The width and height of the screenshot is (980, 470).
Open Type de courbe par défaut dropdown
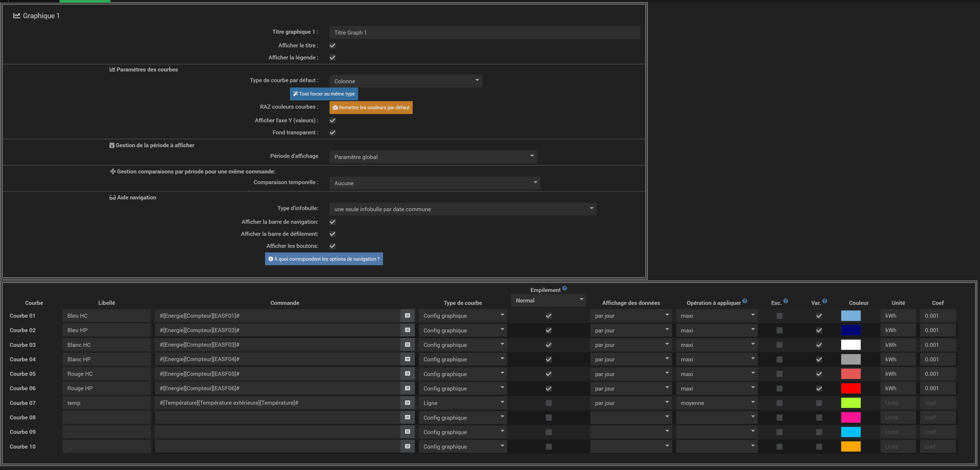tap(405, 81)
